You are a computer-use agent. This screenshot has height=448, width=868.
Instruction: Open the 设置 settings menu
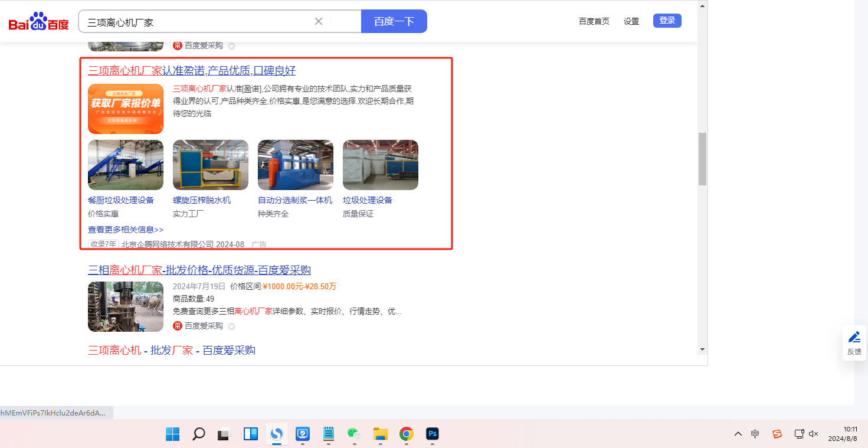coord(631,21)
